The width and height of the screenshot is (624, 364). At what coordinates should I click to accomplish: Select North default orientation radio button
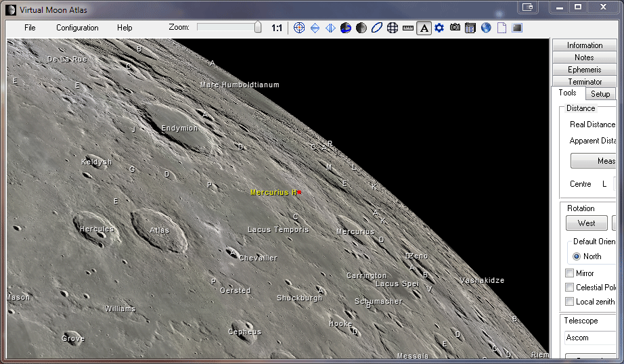(x=577, y=256)
